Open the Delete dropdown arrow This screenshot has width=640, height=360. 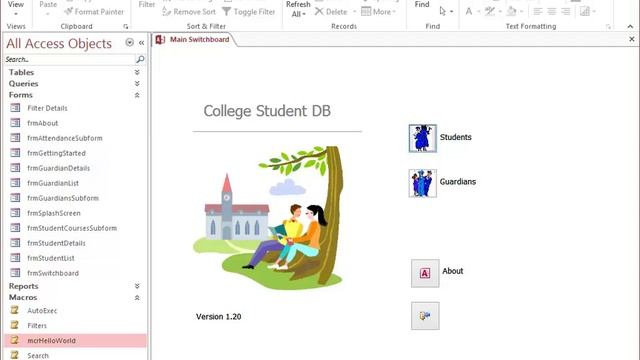click(354, 12)
